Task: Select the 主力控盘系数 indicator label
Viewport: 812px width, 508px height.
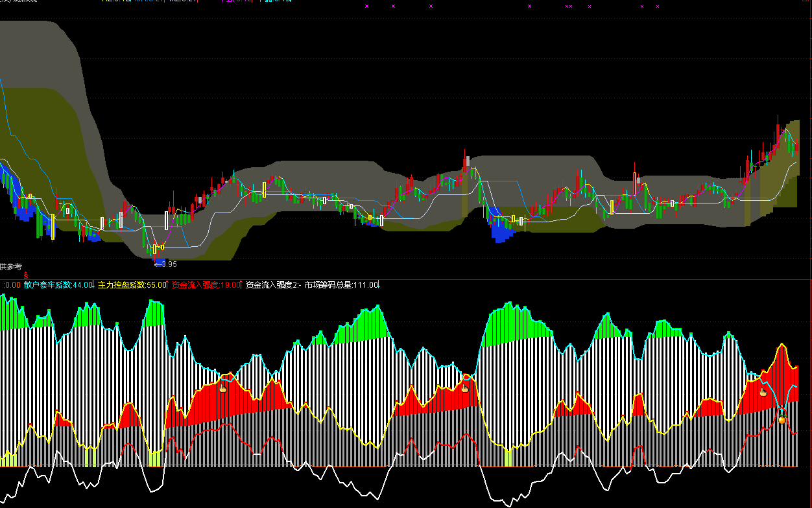Action: (x=121, y=284)
